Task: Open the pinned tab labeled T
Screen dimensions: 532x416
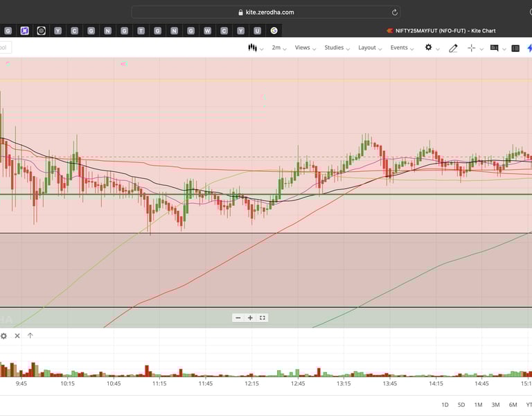Action: pos(141,31)
